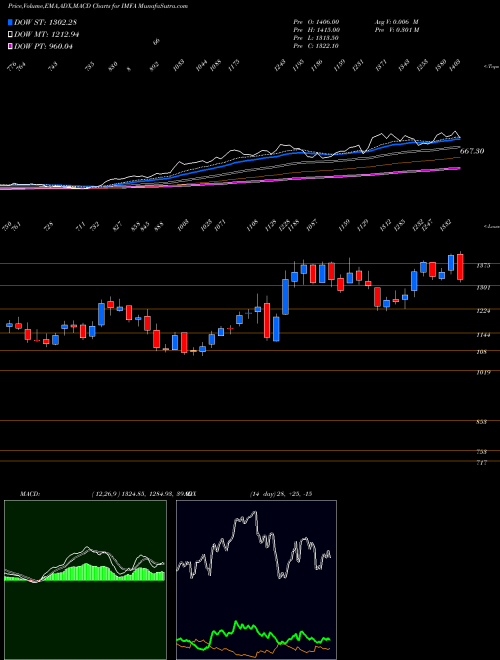This screenshot has height=660, width=500.
Task: Click the tall blue breakout candle mid-chart
Action: pyautogui.click(x=285, y=297)
